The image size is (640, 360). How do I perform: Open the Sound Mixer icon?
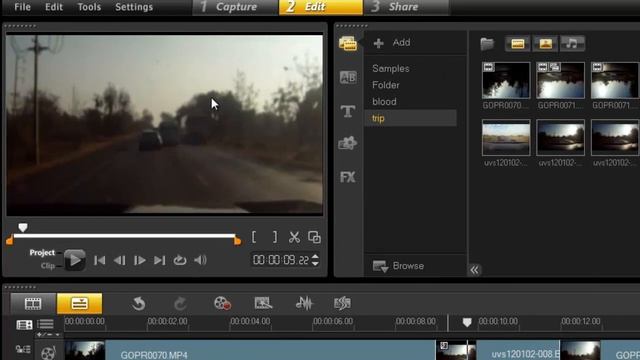[304, 303]
